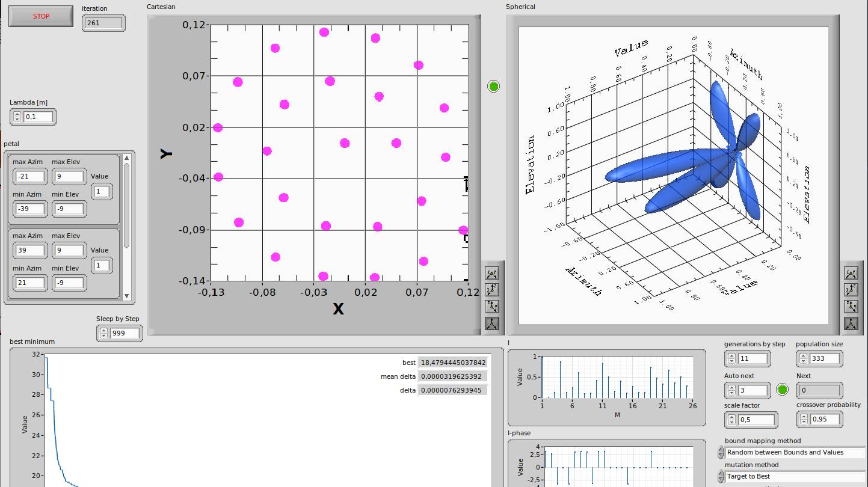Click the generations by step value field

tap(753, 358)
